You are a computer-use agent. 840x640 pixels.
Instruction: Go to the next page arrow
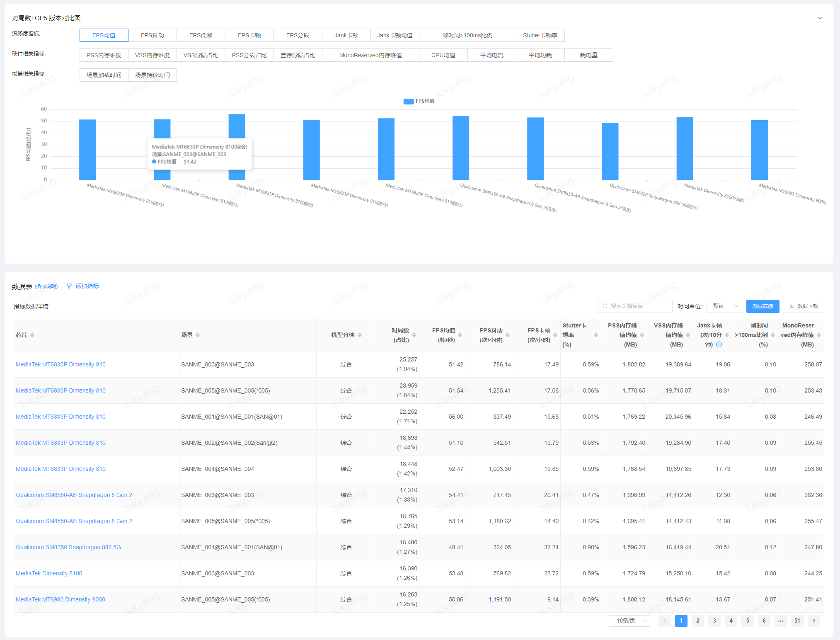813,621
